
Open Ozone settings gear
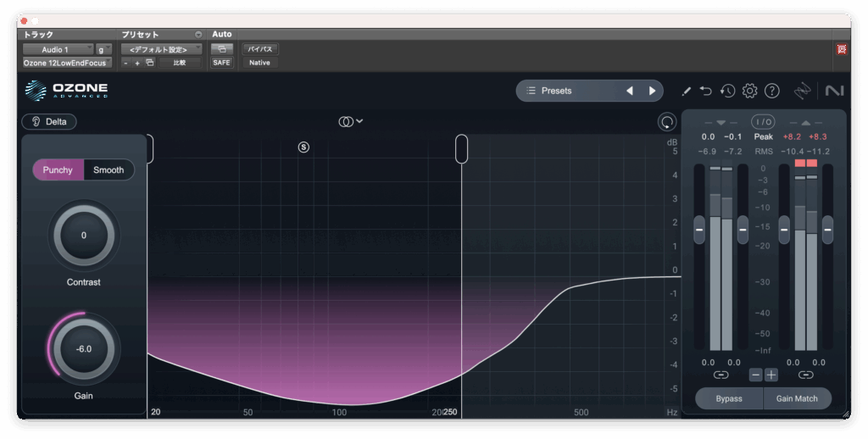[749, 91]
